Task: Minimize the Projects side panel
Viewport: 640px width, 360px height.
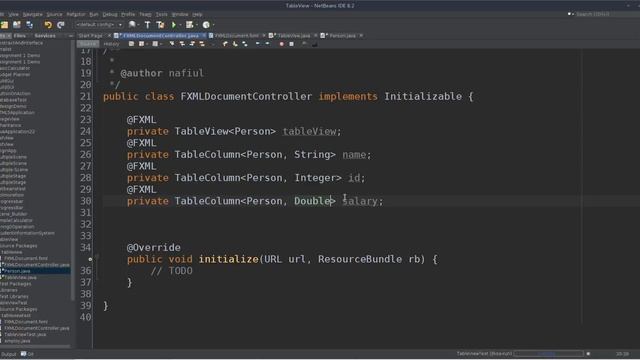Action: tap(71, 36)
